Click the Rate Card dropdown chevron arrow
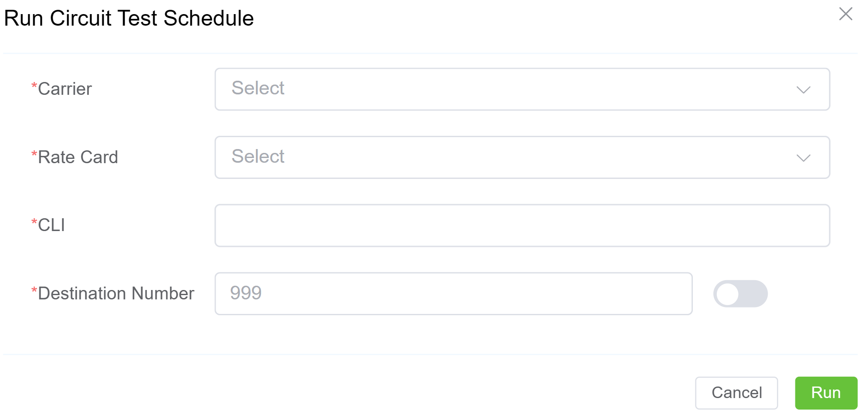The width and height of the screenshot is (868, 413). [x=803, y=158]
